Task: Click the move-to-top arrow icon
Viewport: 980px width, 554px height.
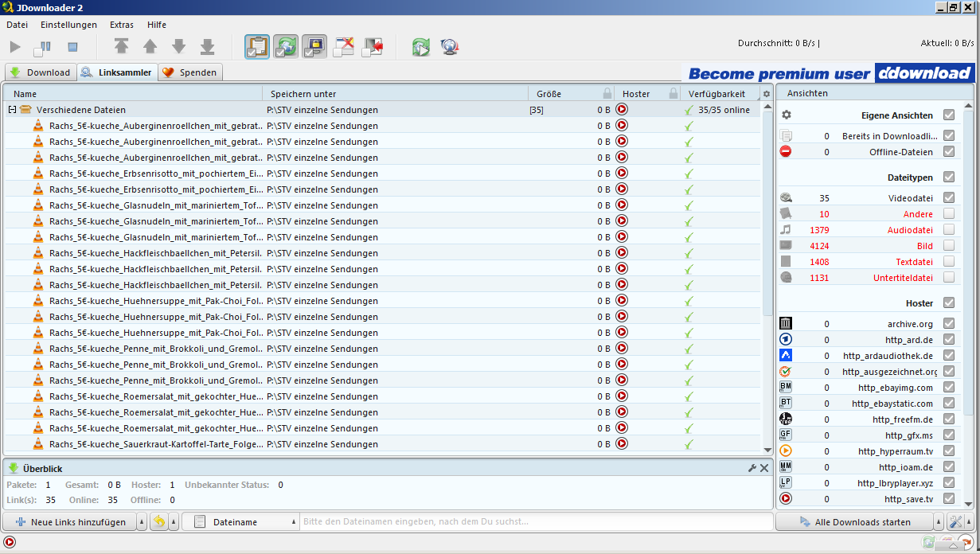Action: 121,47
